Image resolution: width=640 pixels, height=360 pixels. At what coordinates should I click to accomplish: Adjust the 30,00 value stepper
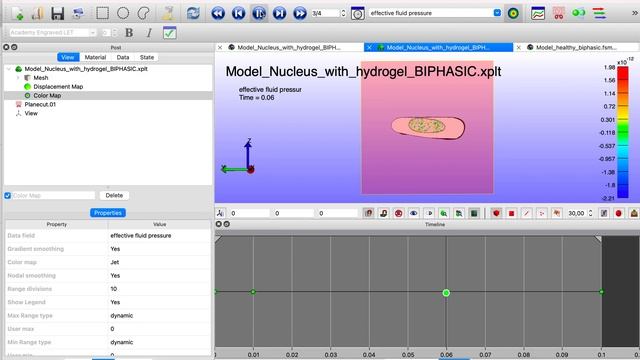pyautogui.click(x=590, y=213)
